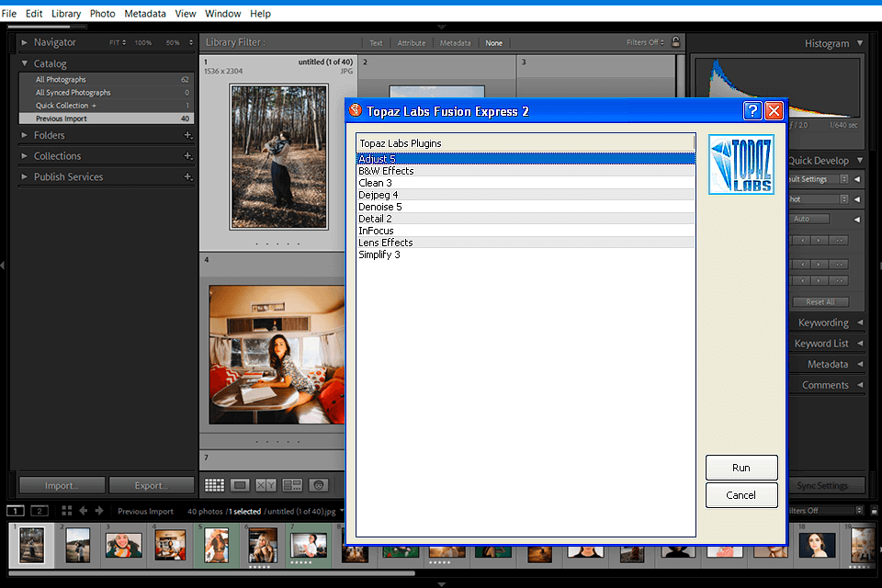Expand Metadata panel on right

[860, 364]
